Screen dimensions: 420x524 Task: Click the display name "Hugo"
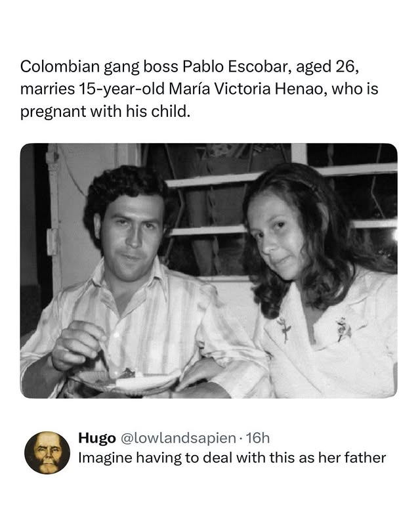click(96, 437)
